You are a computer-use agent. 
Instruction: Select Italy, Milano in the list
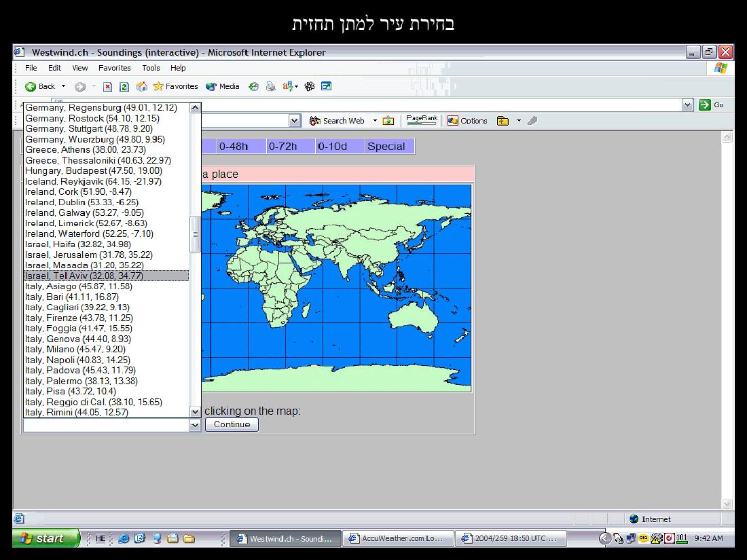pyautogui.click(x=106, y=349)
